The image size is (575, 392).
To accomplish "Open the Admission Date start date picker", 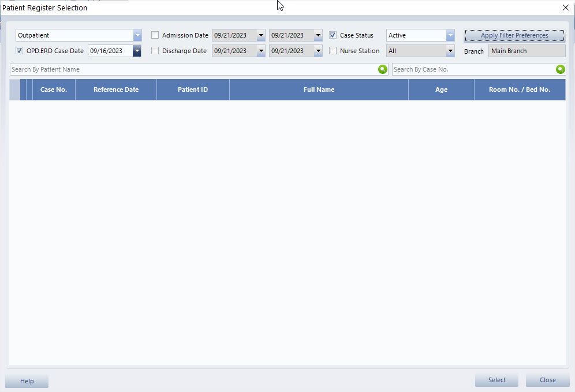I will point(261,35).
